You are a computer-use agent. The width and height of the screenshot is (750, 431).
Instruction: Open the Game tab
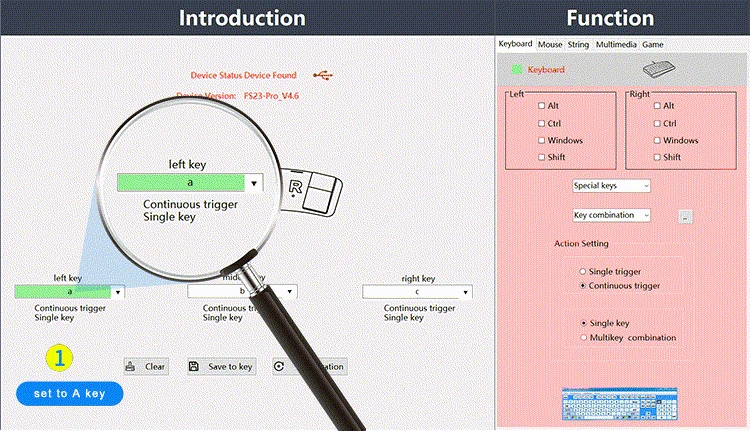point(652,44)
